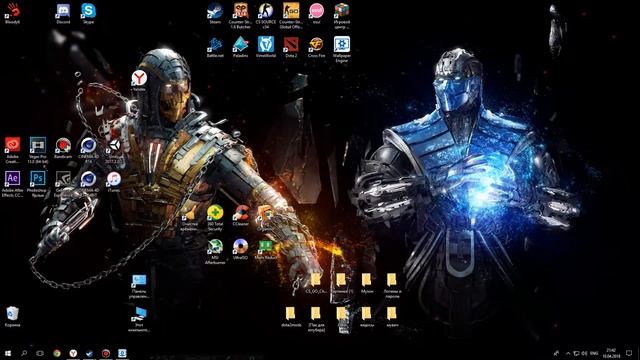Screen dimensions: 640x360
Task: Open Counter-Strike 1.6 Butcher shortcut
Action: click(x=240, y=16)
